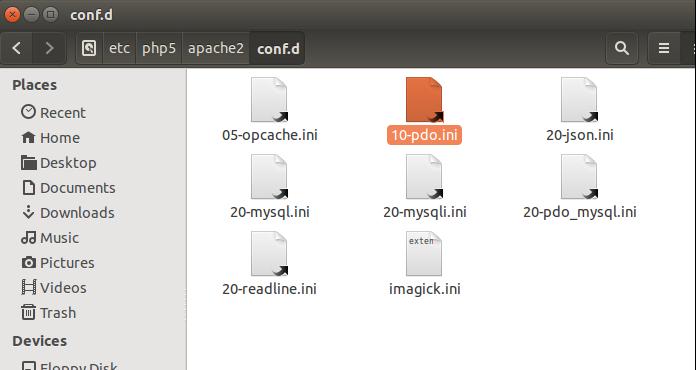Select the 05-opcache.ini file icon
Screen dimensions: 696x370
(x=269, y=99)
